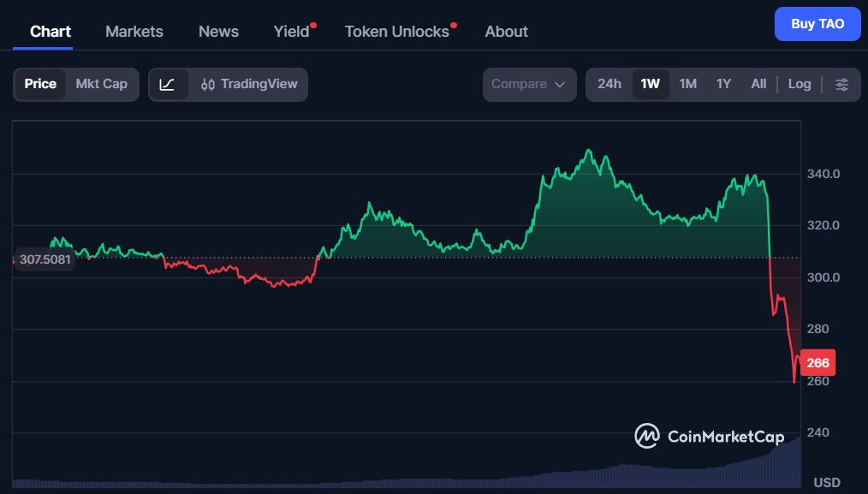
Task: Open chart settings sliders icon
Action: [x=842, y=84]
